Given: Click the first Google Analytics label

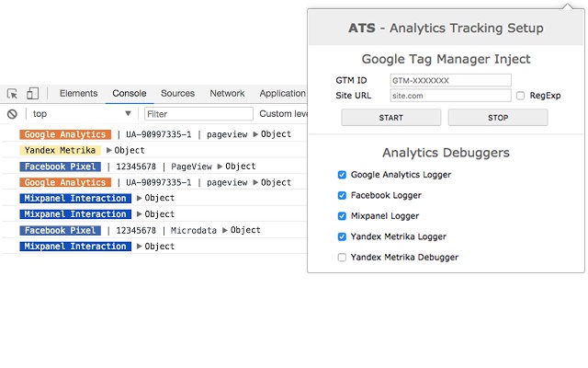Looking at the screenshot, I should pyautogui.click(x=65, y=134).
